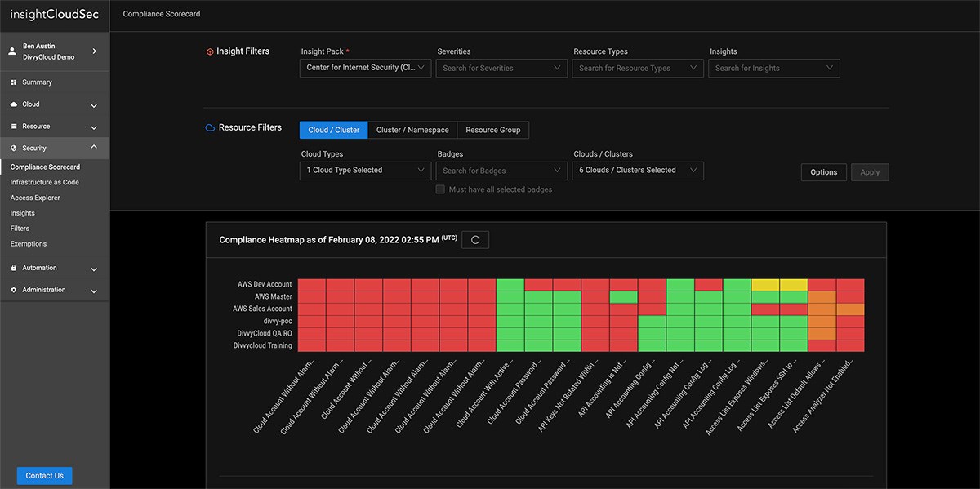
Task: Click the Cloud icon in the sidebar
Action: point(15,104)
